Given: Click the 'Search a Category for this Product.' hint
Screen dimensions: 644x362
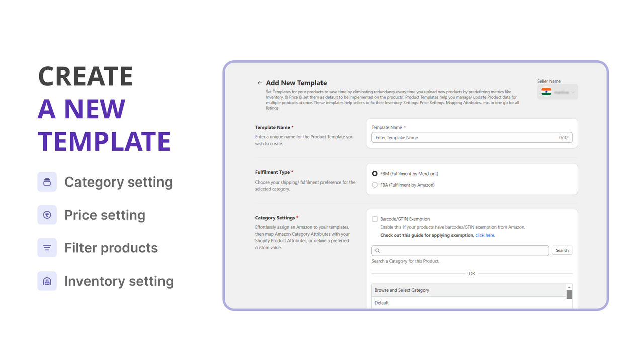Looking at the screenshot, I should (x=406, y=261).
